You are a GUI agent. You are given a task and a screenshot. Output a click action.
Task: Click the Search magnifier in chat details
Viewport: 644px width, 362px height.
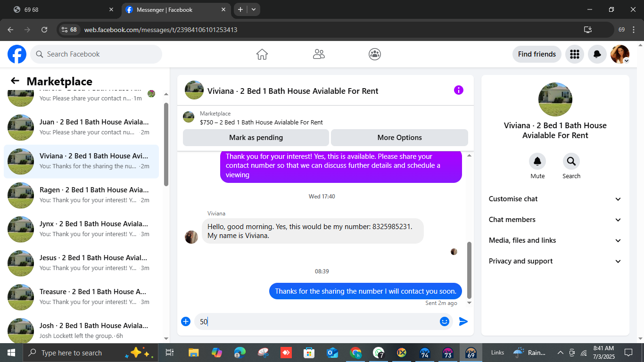click(x=571, y=162)
